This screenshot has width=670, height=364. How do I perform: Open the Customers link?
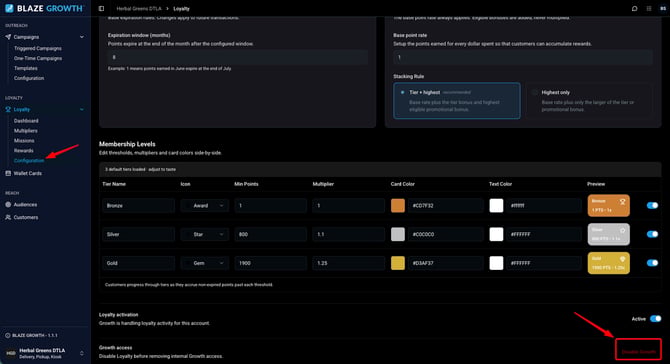26,217
